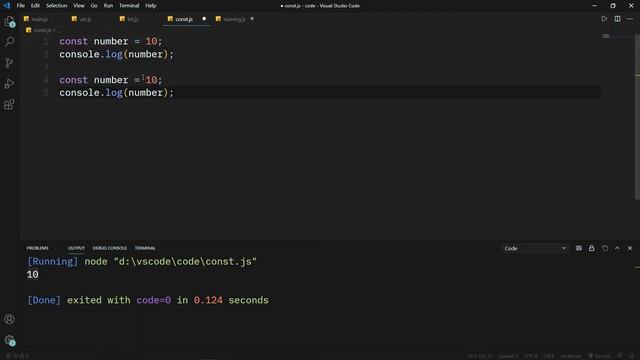Switch to the var.js tab
640x360 pixels.
(85, 19)
